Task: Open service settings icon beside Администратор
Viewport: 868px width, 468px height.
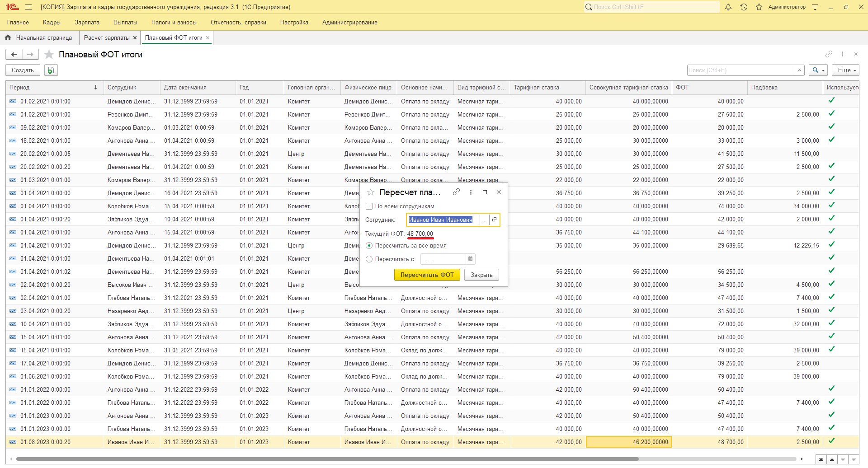Action: (815, 7)
